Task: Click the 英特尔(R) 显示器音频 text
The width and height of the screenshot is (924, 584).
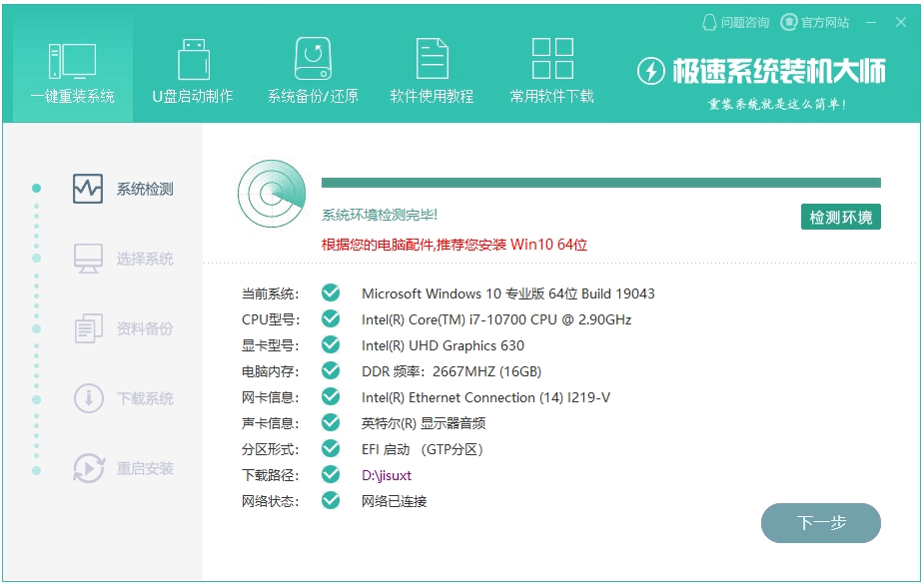Action: click(x=424, y=423)
